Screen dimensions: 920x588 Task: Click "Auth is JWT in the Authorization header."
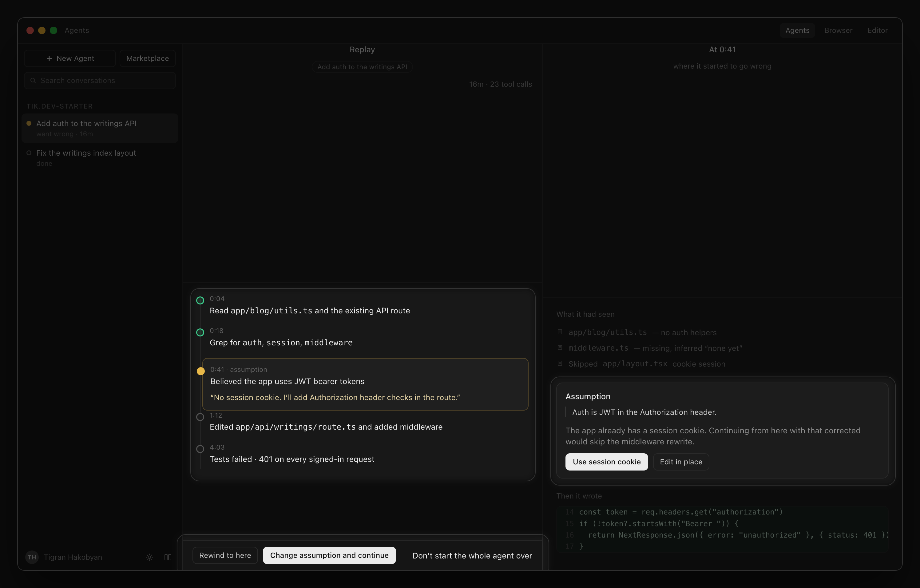[644, 412]
